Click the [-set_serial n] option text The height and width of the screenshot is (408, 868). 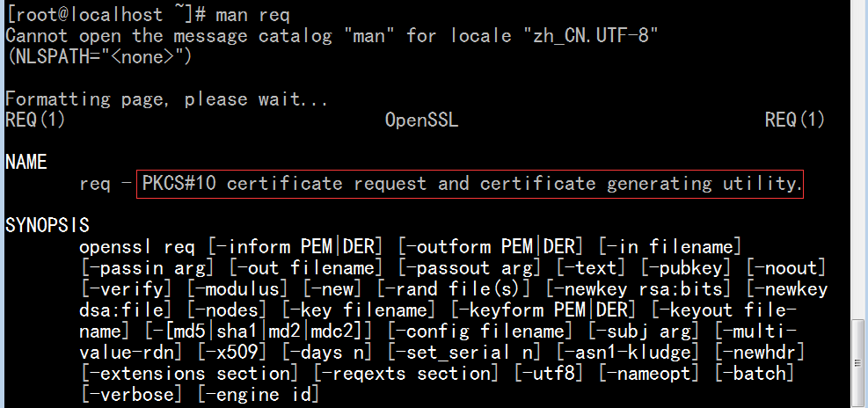463,352
